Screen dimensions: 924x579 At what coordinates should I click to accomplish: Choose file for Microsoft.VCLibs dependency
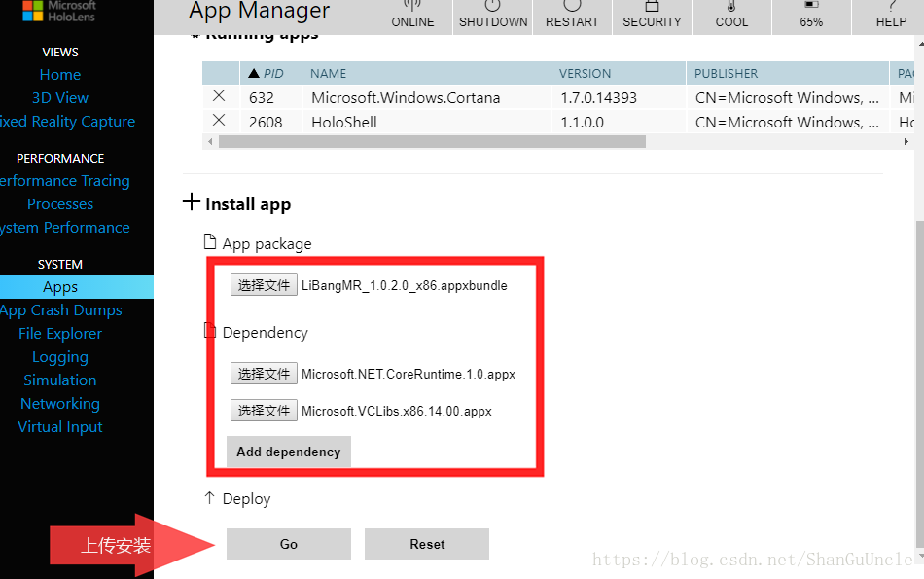pyautogui.click(x=264, y=411)
